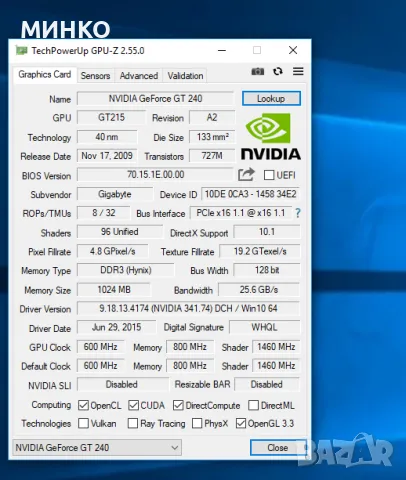This screenshot has height=480, width=406.
Task: Click the NVIDIA SLI field Disabled
Action: (x=122, y=384)
